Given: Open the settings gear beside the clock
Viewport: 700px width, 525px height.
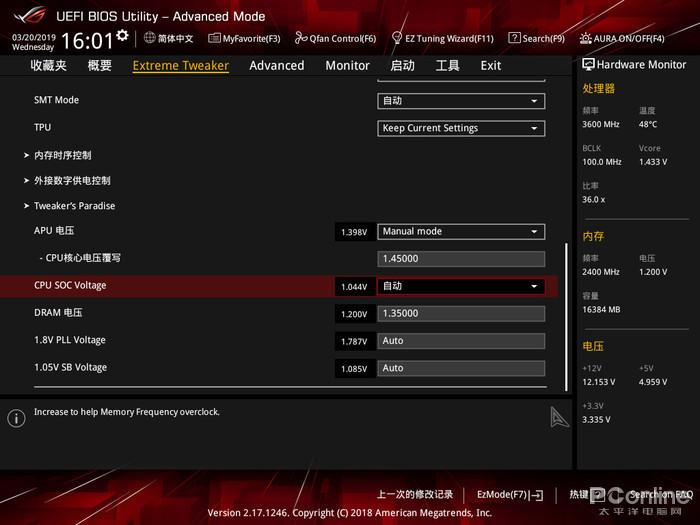Looking at the screenshot, I should point(122,35).
